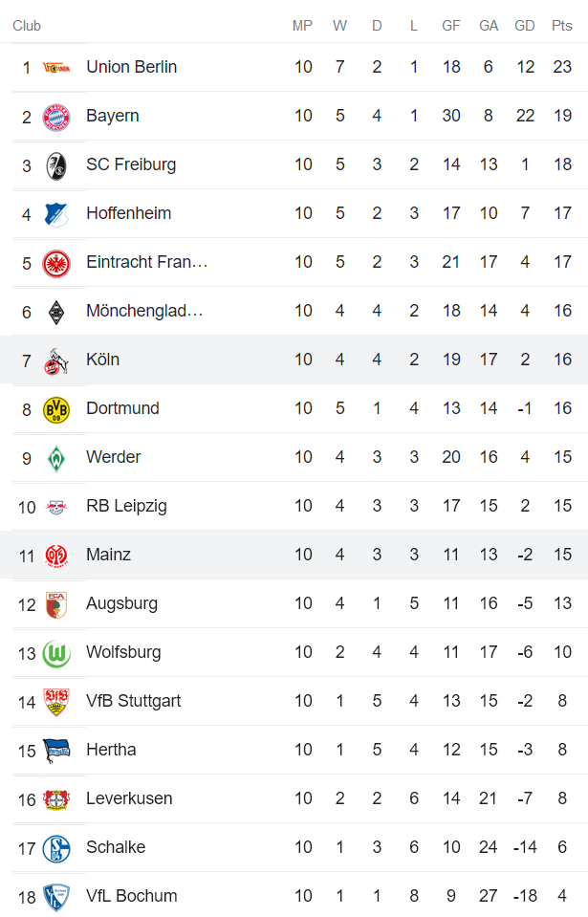Select the Dortmund BVB crest icon
This screenshot has height=917, width=588.
coord(55,408)
